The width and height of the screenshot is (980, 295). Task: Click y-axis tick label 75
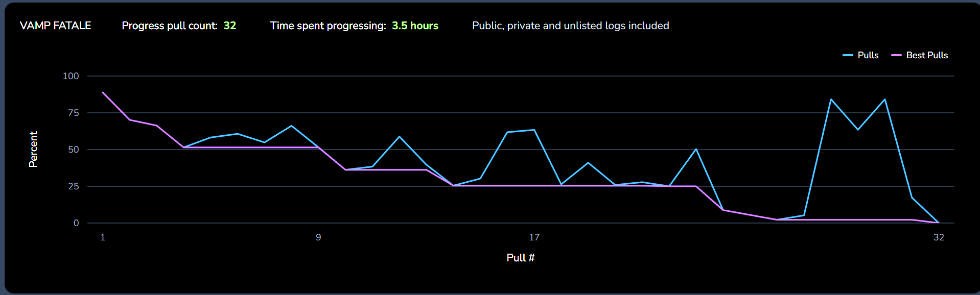point(74,113)
